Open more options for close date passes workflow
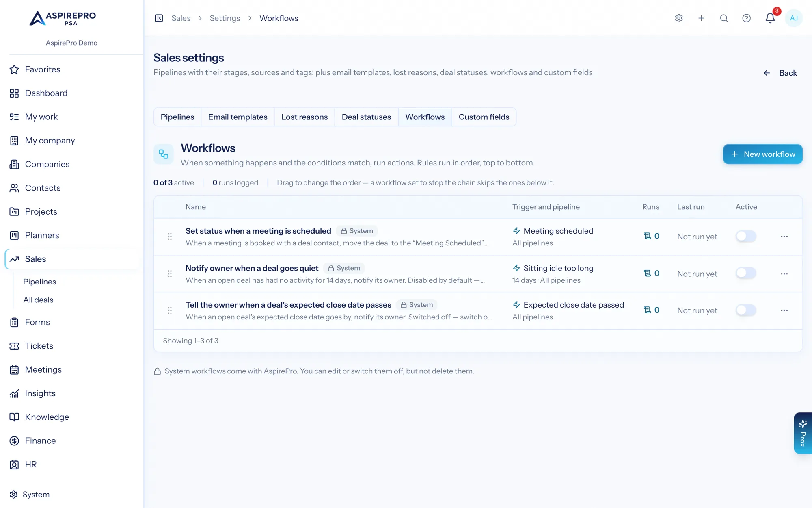Screen dimensions: 812x508 (x=784, y=310)
